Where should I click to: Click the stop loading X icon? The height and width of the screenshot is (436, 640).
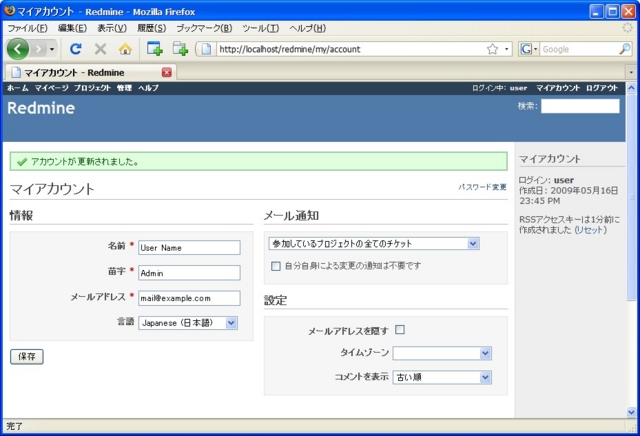point(100,49)
